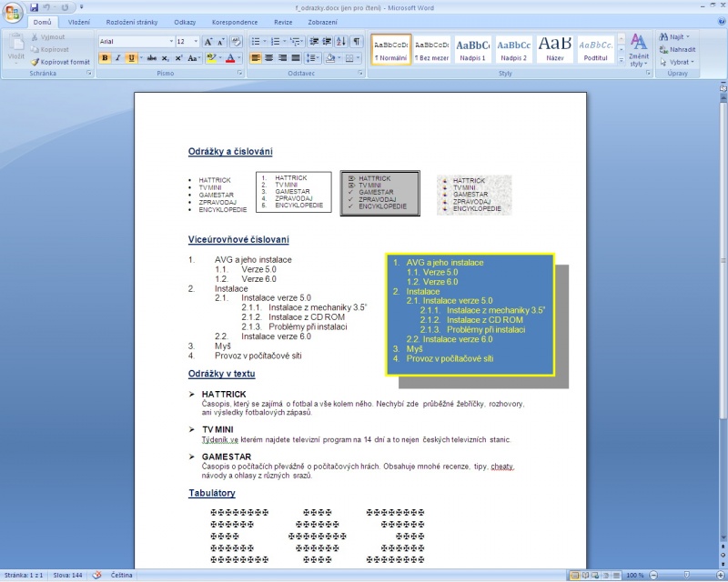Screen dimensions: 728x582
Task: Click the Vložit paste button
Action: 15,48
